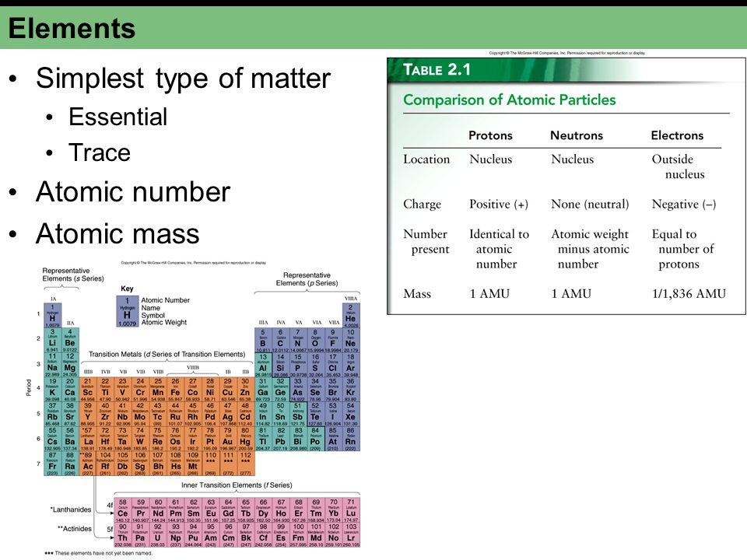Click the 'Protons' column header
The width and height of the screenshot is (747, 560).
point(490,135)
